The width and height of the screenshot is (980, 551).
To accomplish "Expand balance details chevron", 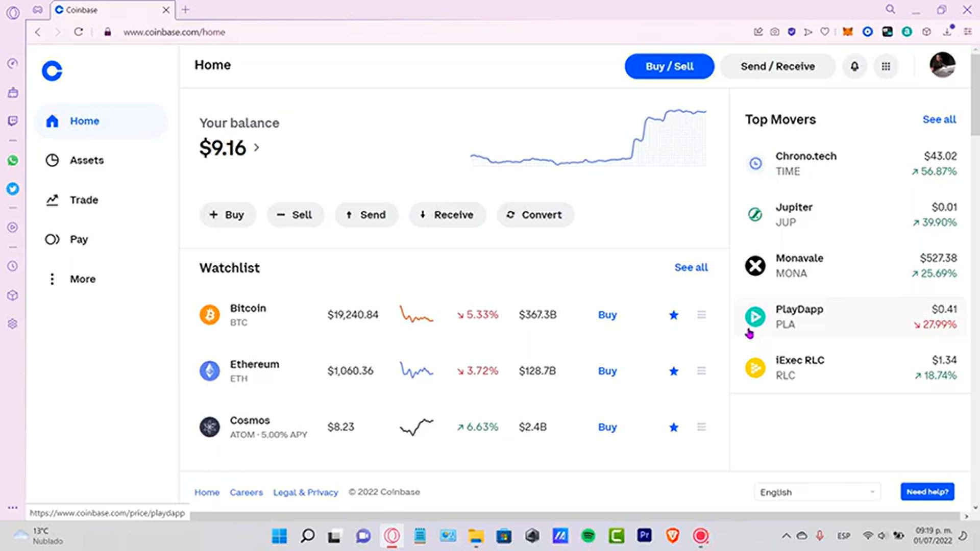I will [256, 147].
